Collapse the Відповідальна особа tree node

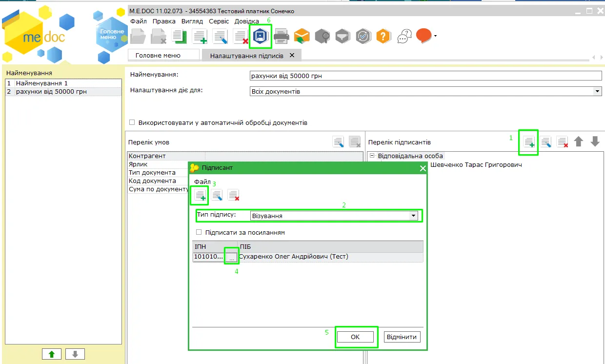click(x=372, y=156)
